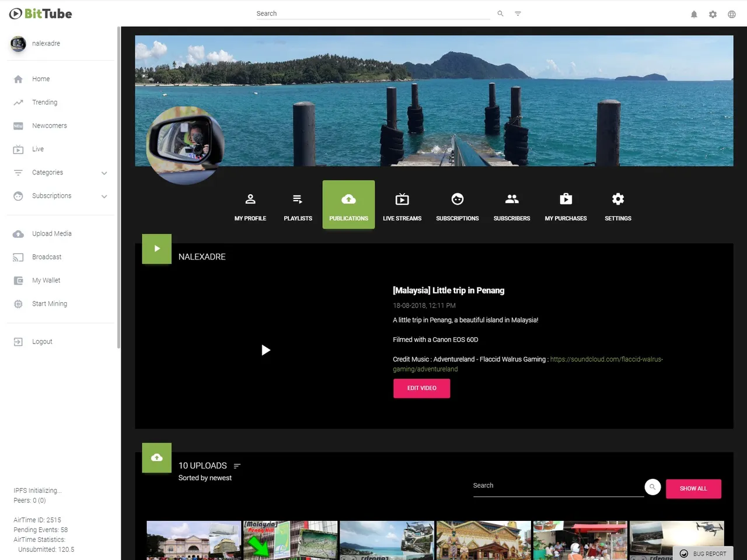The image size is (747, 560).
Task: Open the notifications bell
Action: [x=694, y=14]
